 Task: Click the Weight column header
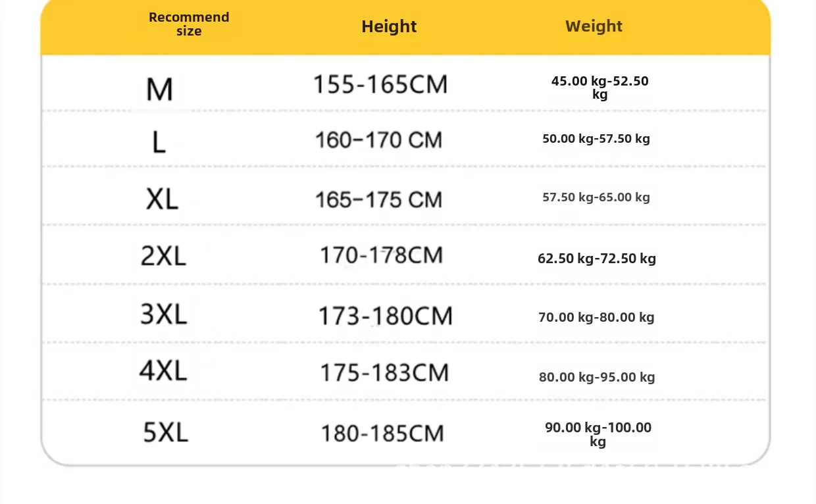click(x=594, y=26)
